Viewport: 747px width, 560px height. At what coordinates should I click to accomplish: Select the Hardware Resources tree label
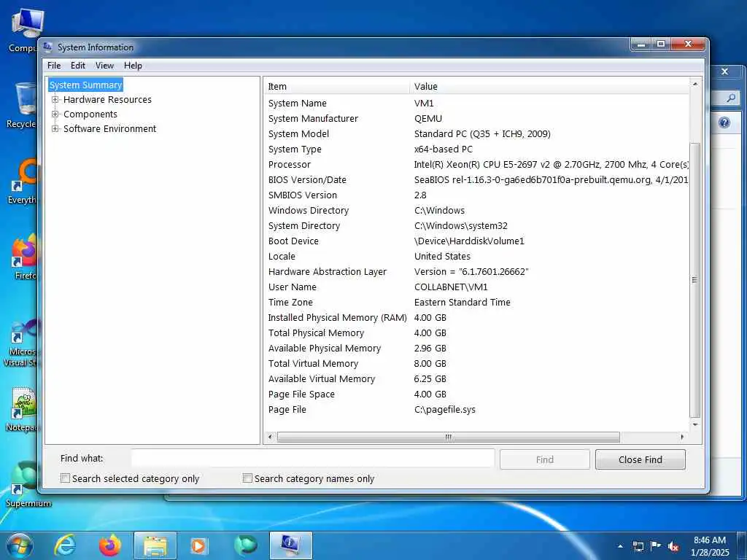click(x=108, y=99)
